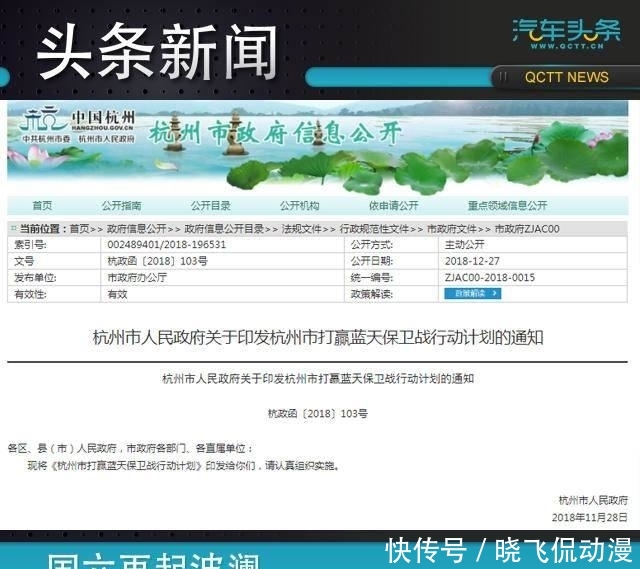640x569 pixels.
Task: Select the 有效 validity value
Action: click(x=118, y=294)
